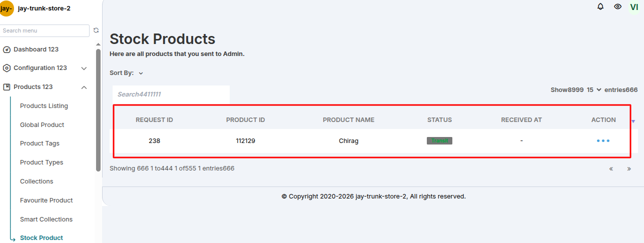644x243 pixels.
Task: Click the product ID cell 112129
Action: [246, 141]
